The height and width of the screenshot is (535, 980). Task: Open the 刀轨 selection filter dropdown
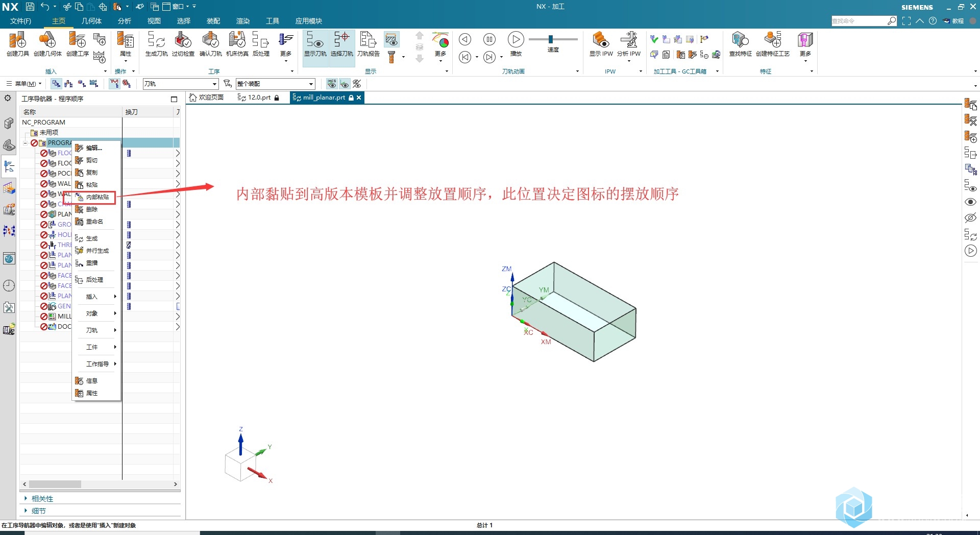click(180, 84)
